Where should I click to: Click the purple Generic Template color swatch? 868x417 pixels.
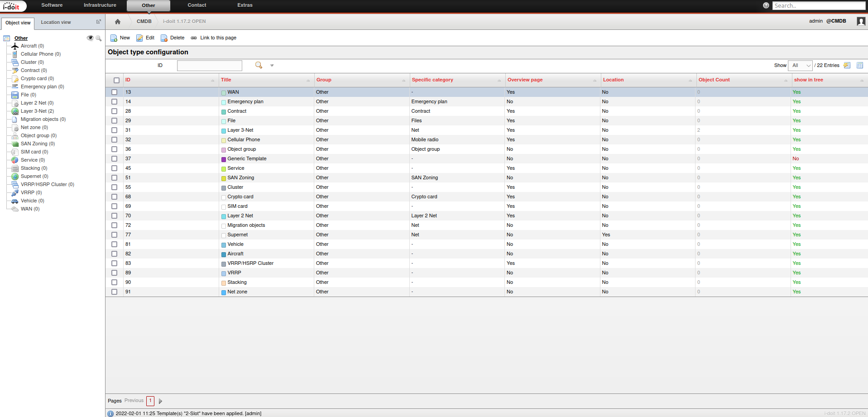pos(224,159)
